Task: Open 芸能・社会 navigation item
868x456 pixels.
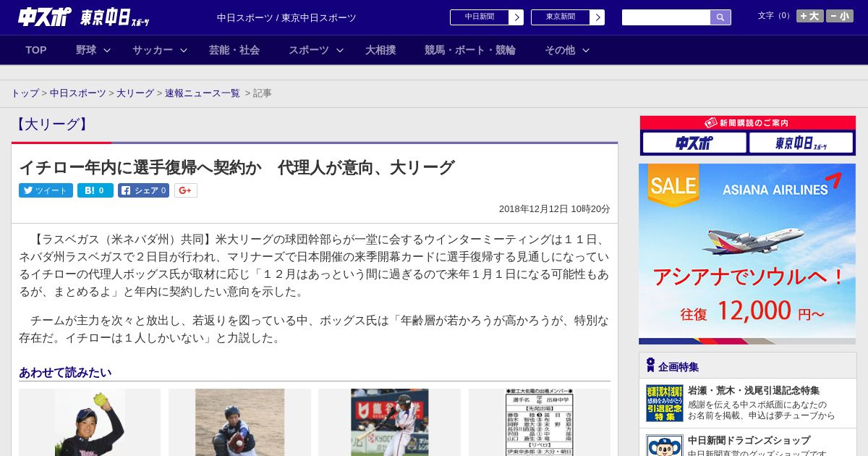Action: coord(234,50)
